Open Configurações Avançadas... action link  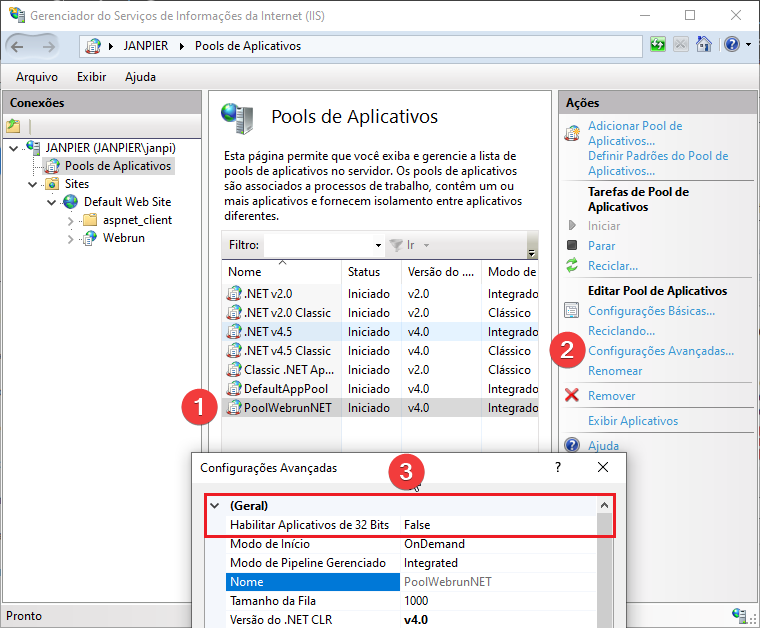pyautogui.click(x=661, y=351)
